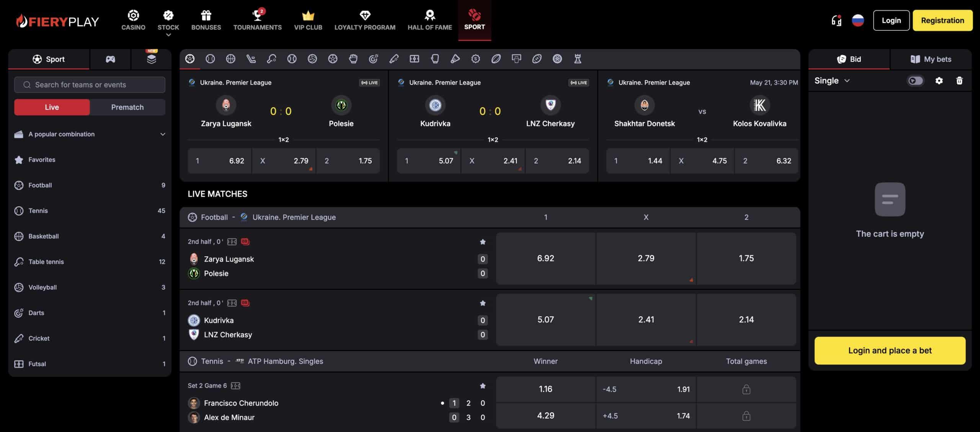Select the baseball icon in the sports strip

(292, 59)
